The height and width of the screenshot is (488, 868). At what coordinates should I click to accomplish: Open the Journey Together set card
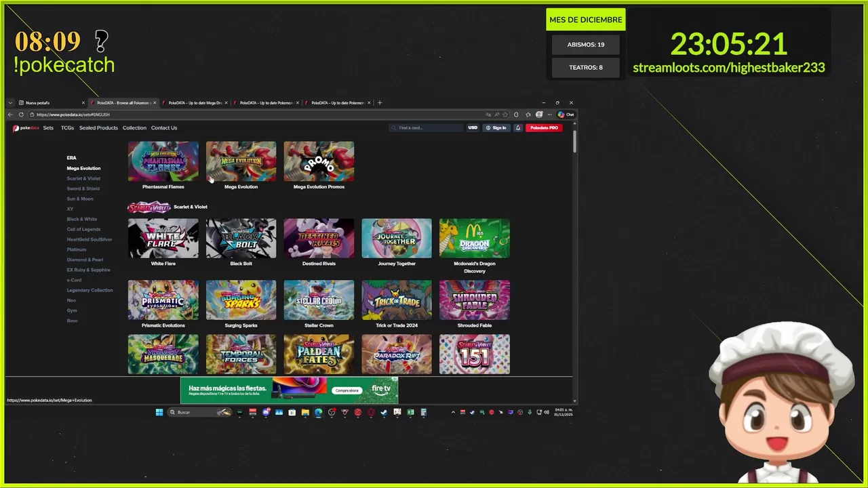[397, 238]
